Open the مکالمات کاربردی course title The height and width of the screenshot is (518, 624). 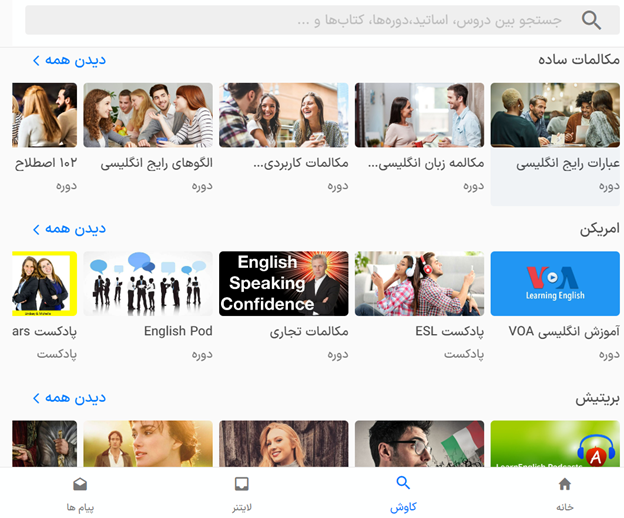click(x=301, y=163)
